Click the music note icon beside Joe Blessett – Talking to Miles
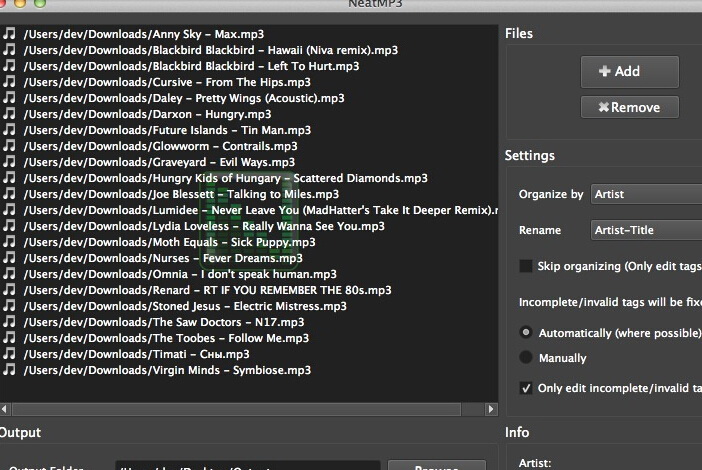Image resolution: width=702 pixels, height=470 pixels. point(9,194)
